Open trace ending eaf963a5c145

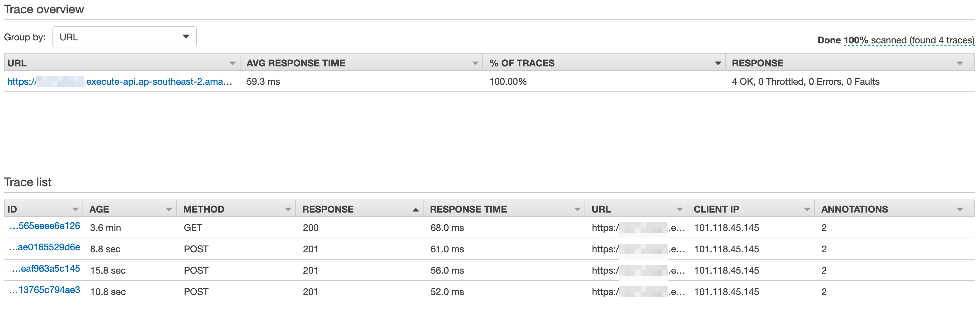pos(46,268)
